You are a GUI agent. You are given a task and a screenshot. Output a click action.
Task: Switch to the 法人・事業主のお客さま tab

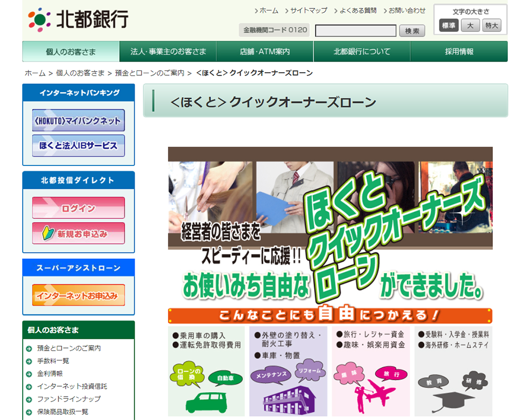[167, 51]
